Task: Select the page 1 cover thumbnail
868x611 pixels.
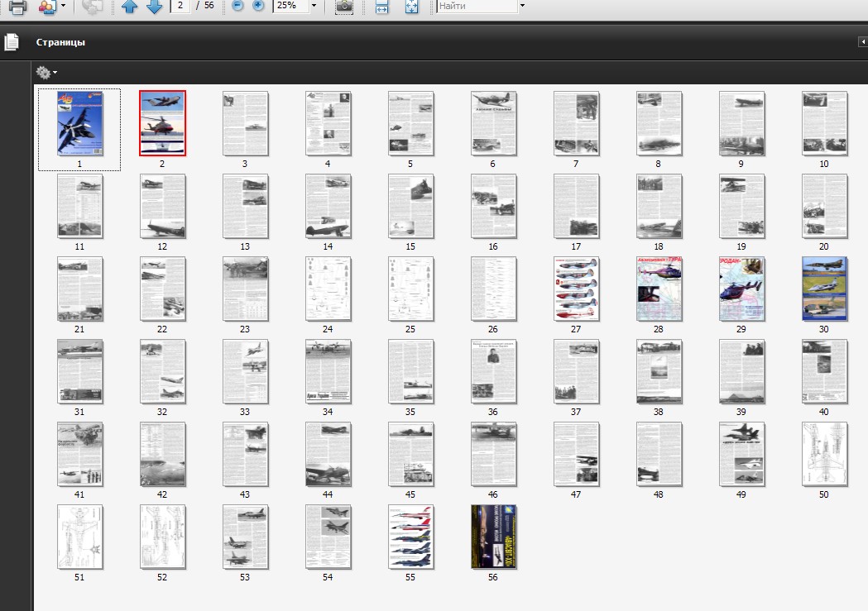Action: pyautogui.click(x=79, y=123)
